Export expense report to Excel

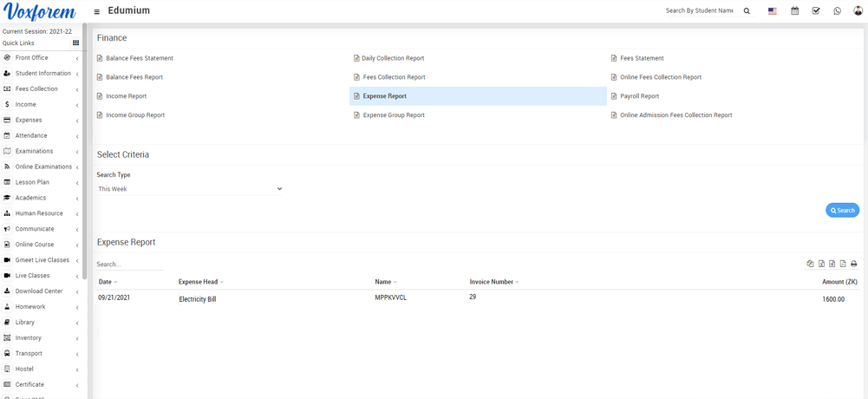pos(821,264)
